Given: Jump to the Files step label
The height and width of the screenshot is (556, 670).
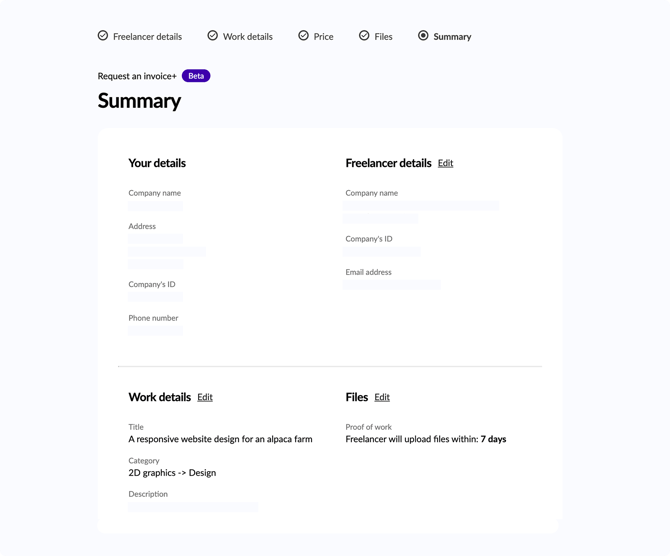Looking at the screenshot, I should coord(383,37).
